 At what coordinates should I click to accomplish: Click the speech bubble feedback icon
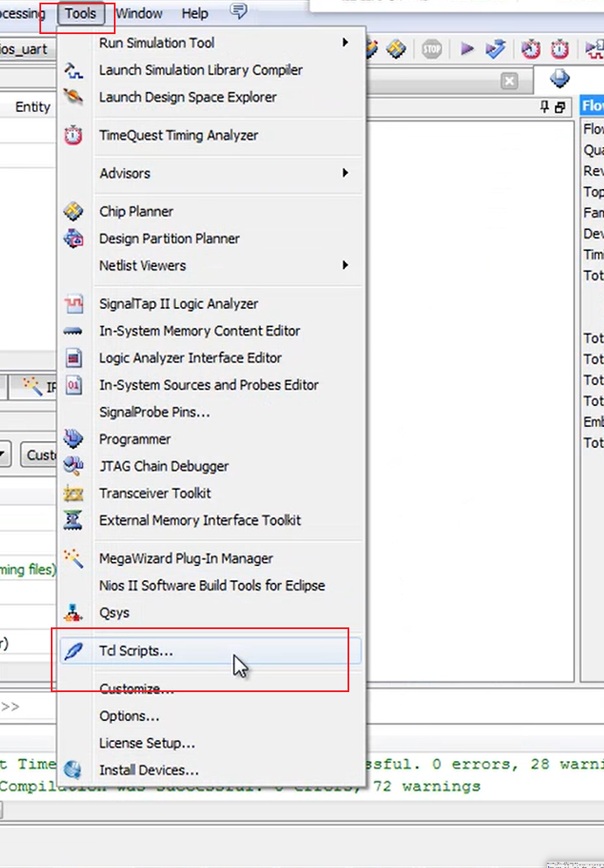pyautogui.click(x=239, y=11)
